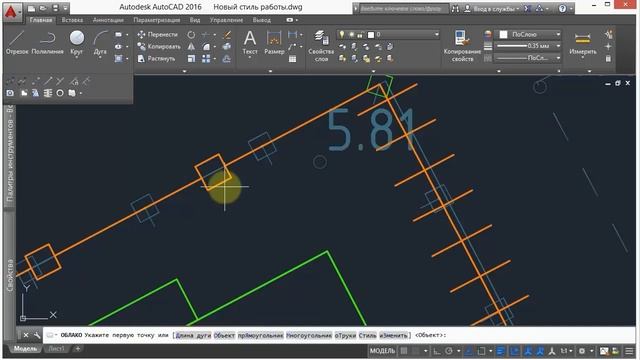640x360 pixels.
Task: Open the Вставка ribbon tab
Action: [x=72, y=20]
